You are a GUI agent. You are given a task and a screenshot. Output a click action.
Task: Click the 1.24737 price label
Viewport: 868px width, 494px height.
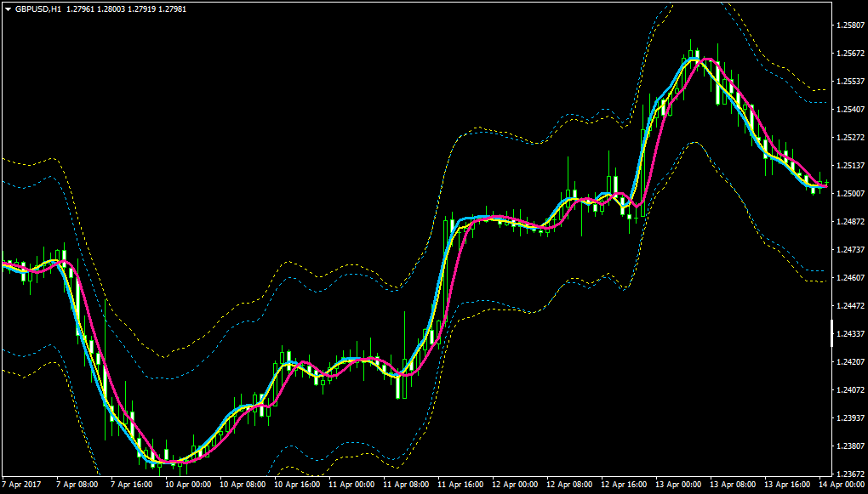(850, 249)
